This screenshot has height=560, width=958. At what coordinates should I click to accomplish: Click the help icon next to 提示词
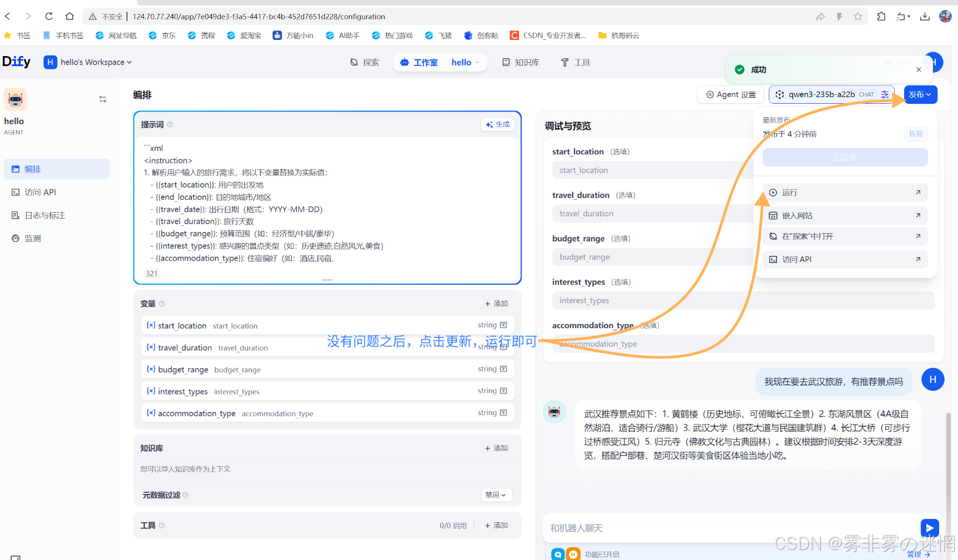coord(170,124)
